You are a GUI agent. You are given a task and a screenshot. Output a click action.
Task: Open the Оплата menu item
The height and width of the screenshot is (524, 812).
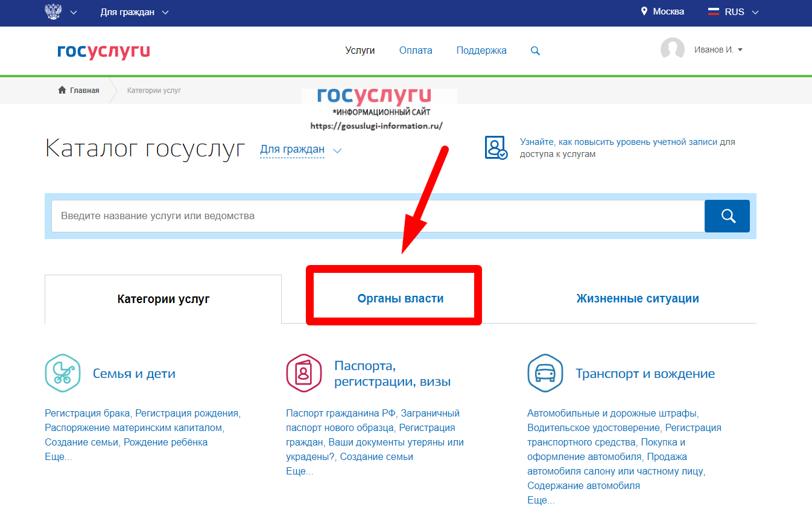[x=416, y=51]
